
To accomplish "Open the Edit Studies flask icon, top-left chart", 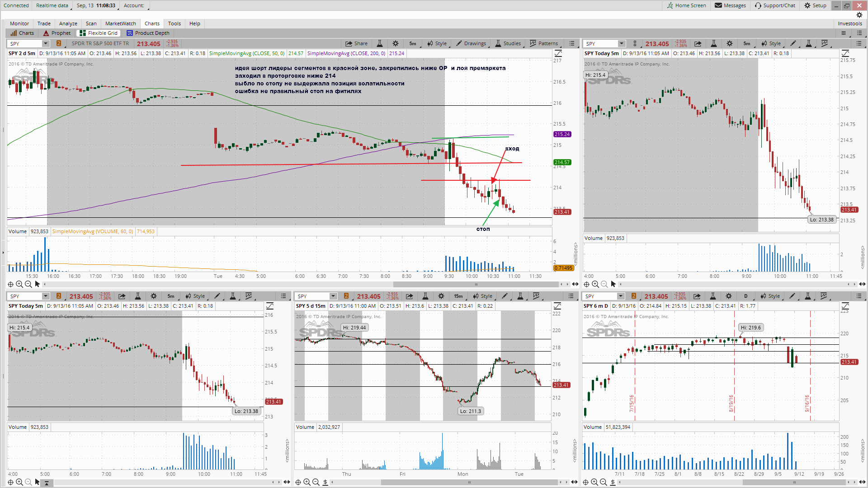I will click(380, 43).
